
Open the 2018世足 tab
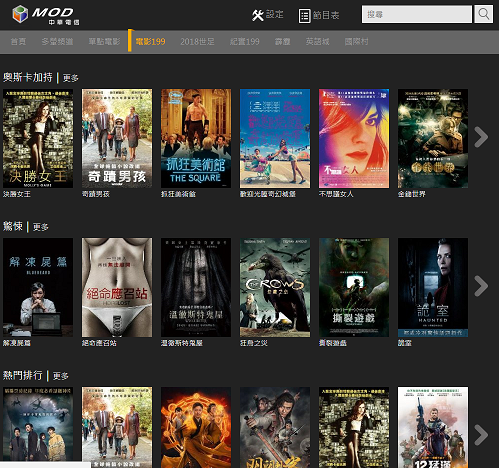pos(197,42)
